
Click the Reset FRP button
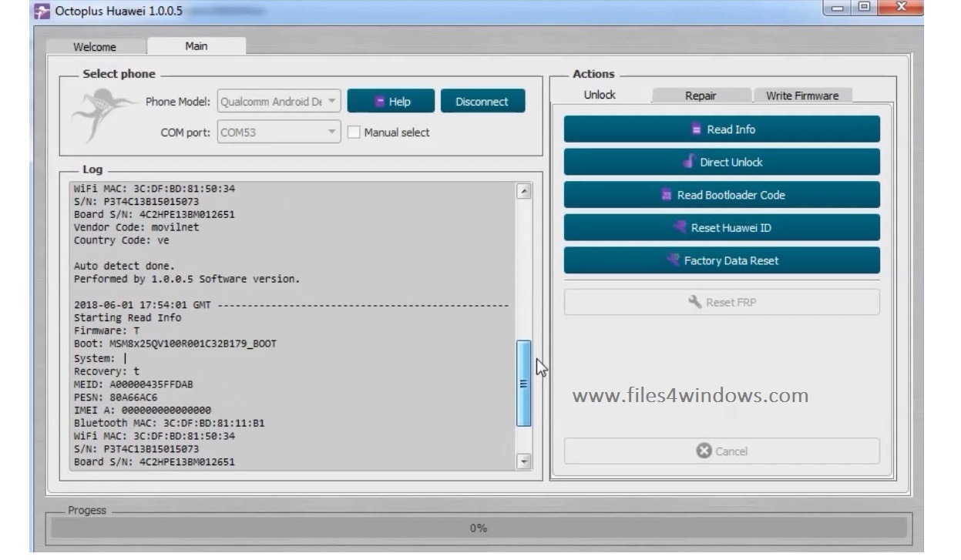(x=722, y=302)
